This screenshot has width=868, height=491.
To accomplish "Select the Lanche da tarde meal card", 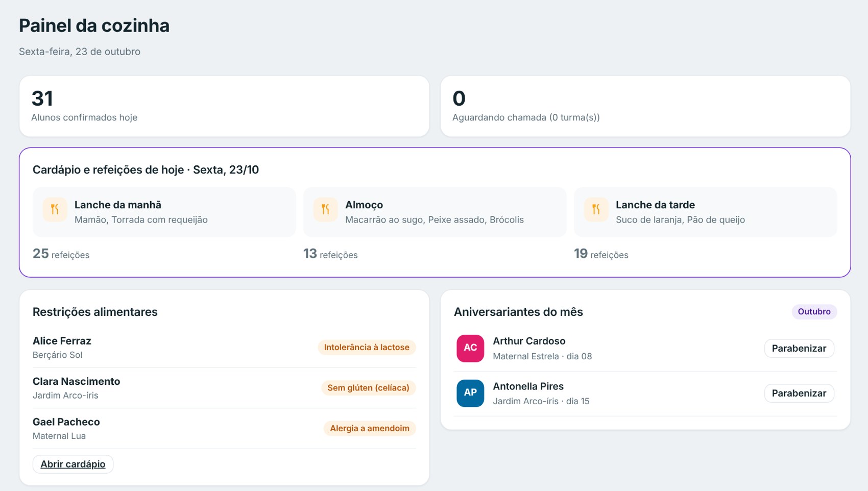I will (705, 212).
